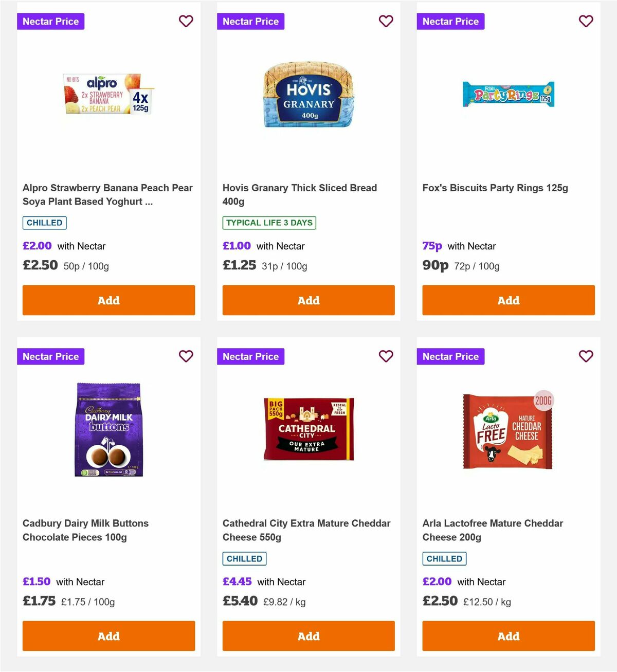Add Fox's Party Rings to favourites

tap(586, 21)
